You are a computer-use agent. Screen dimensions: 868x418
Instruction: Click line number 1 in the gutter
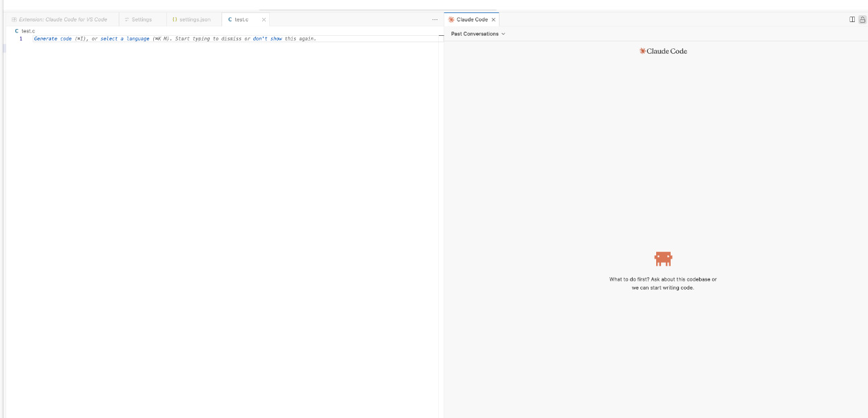click(21, 39)
